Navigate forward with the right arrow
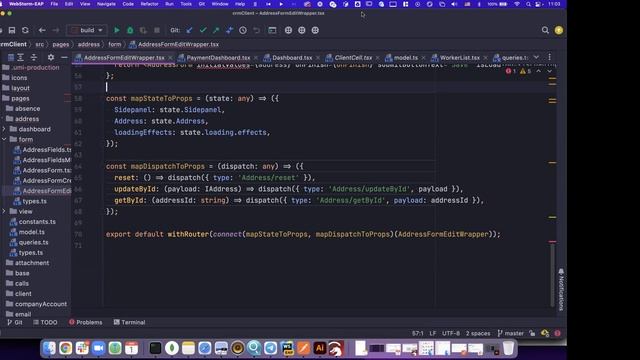Image resolution: width=640 pixels, height=360 pixels. pos(56,30)
